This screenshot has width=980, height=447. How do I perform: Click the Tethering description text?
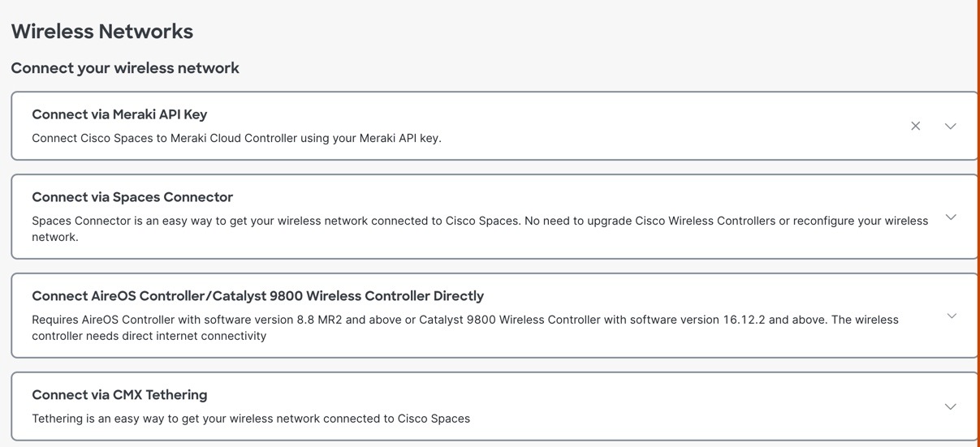tap(251, 419)
